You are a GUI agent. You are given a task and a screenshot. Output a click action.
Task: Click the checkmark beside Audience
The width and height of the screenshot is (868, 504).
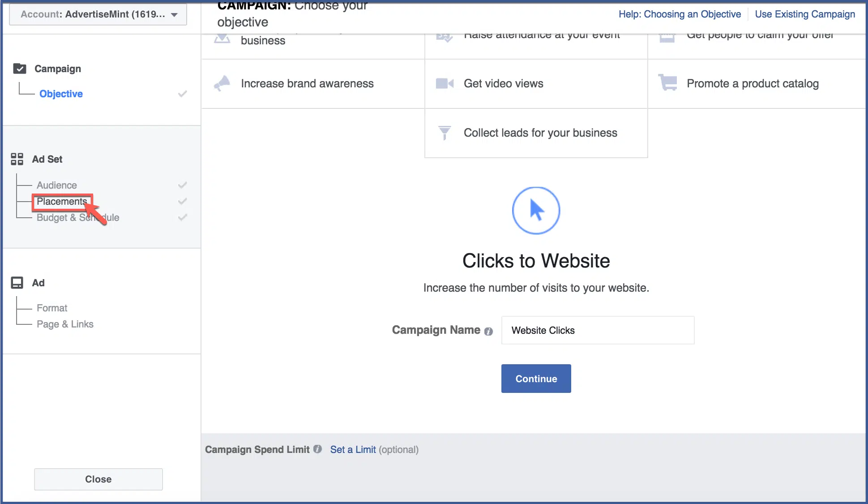click(182, 185)
